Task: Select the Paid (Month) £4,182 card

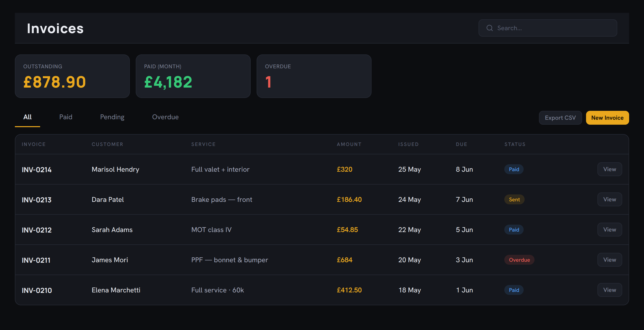Action: pos(193,76)
